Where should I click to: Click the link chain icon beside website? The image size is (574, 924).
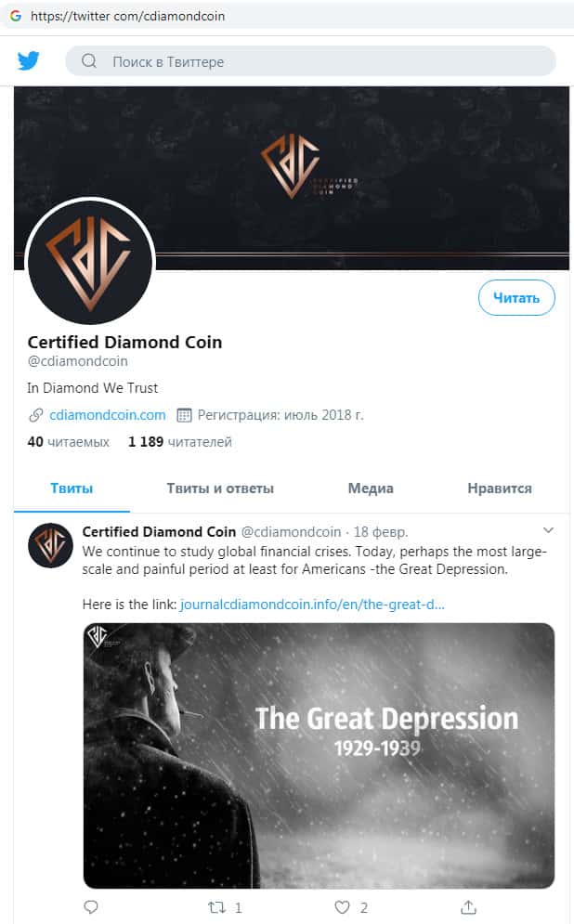click(36, 415)
